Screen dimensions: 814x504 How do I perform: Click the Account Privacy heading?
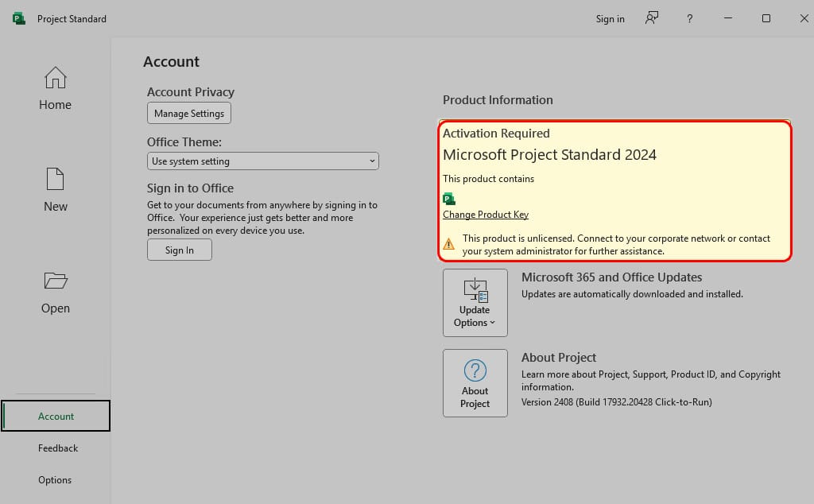click(x=191, y=92)
